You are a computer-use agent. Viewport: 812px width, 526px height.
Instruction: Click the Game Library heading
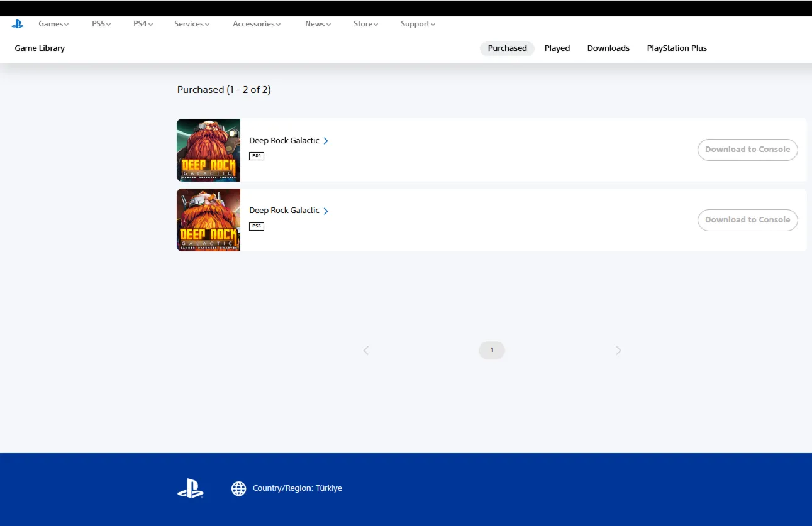tap(40, 48)
